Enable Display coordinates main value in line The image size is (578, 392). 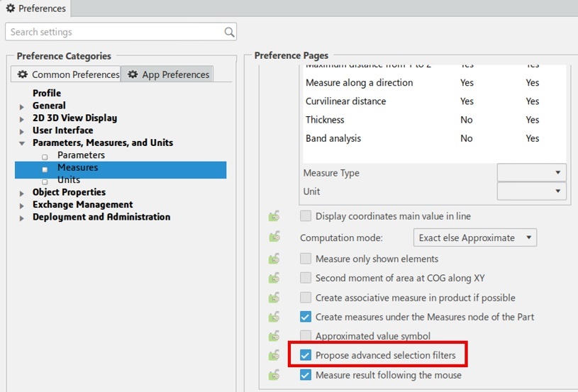click(306, 216)
